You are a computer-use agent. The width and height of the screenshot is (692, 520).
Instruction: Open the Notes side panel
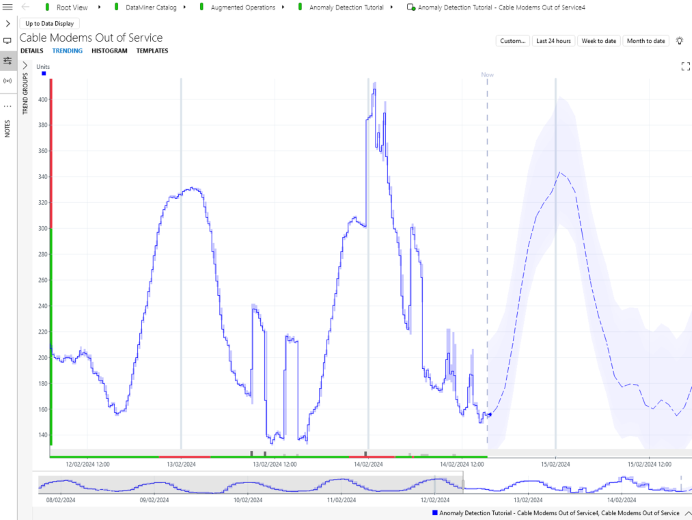click(x=8, y=128)
